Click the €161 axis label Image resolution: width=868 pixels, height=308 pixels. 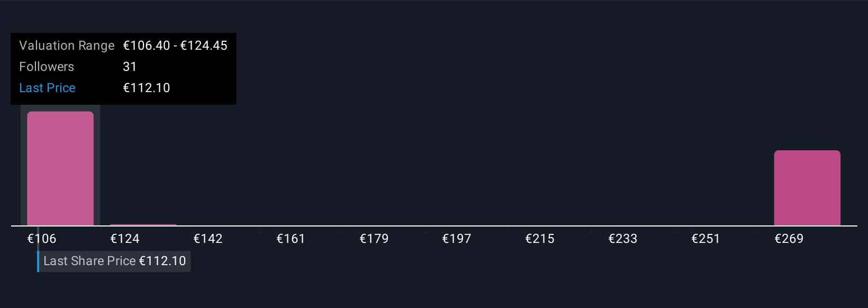pyautogui.click(x=291, y=239)
